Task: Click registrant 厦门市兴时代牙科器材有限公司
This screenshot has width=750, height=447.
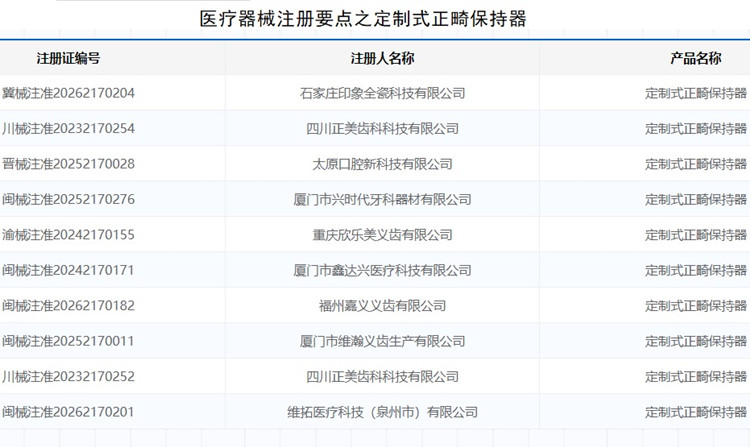Action: click(x=382, y=199)
